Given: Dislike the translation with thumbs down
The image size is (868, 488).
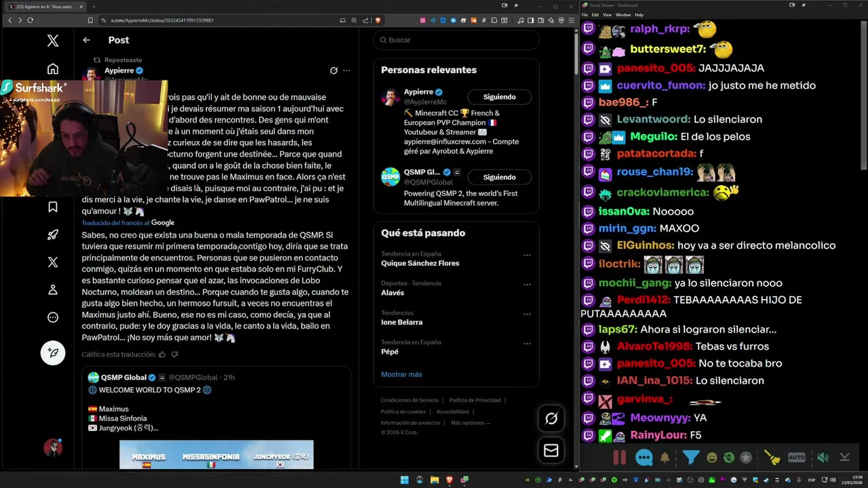Looking at the screenshot, I should (x=175, y=354).
